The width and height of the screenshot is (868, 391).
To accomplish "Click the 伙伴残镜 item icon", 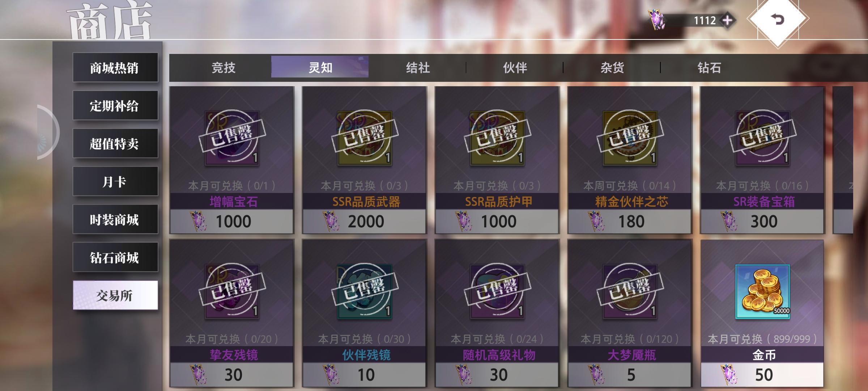I will point(365,292).
